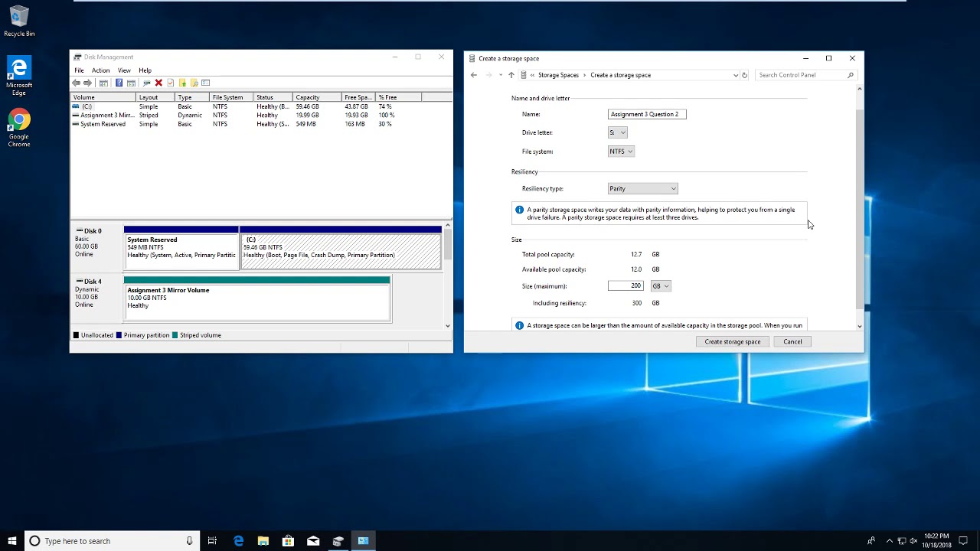Screen dimensions: 980x551
Task: Expand the address bar history dropdown
Action: pos(736,75)
